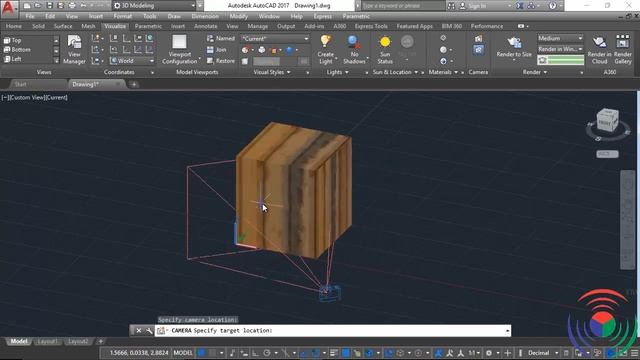The height and width of the screenshot is (360, 640).
Task: Click the Save icon in quick access toolbar
Action: point(49,6)
